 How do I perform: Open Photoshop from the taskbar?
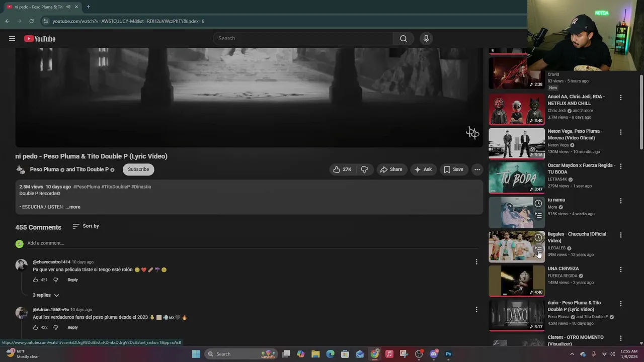448,354
